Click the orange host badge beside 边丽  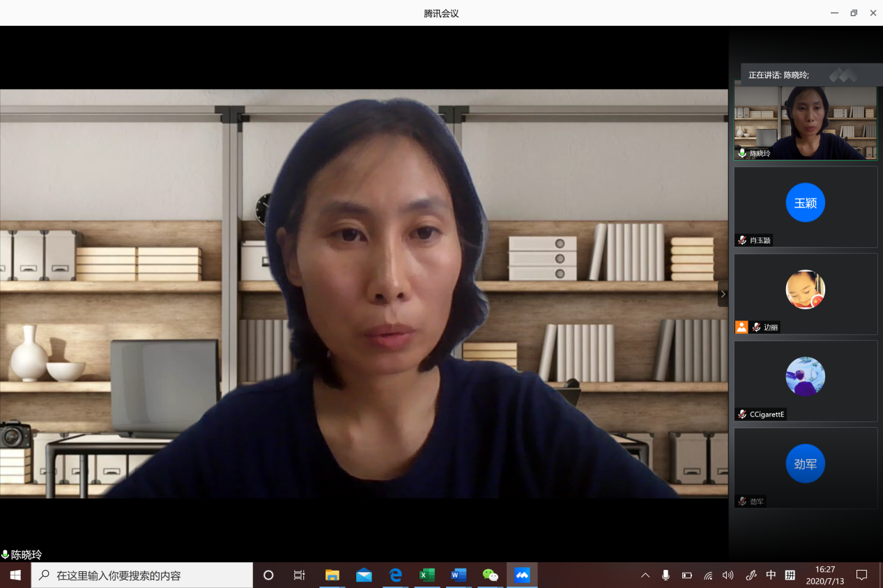point(742,327)
